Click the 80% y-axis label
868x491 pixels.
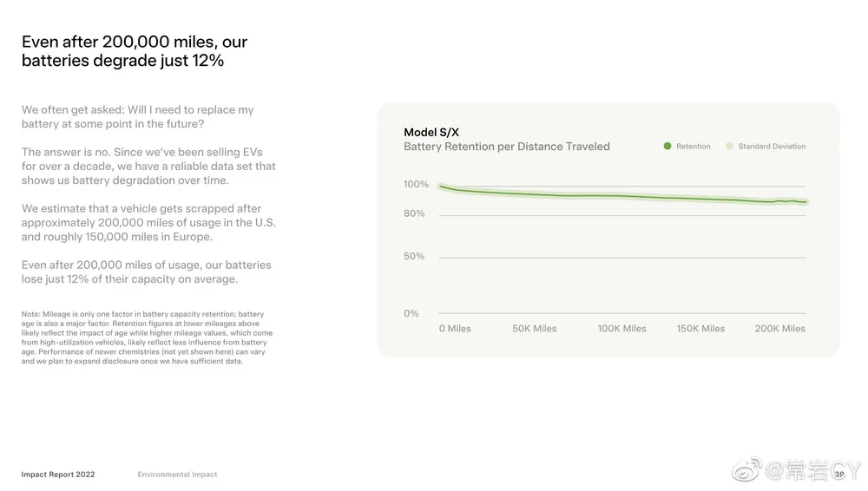point(414,213)
